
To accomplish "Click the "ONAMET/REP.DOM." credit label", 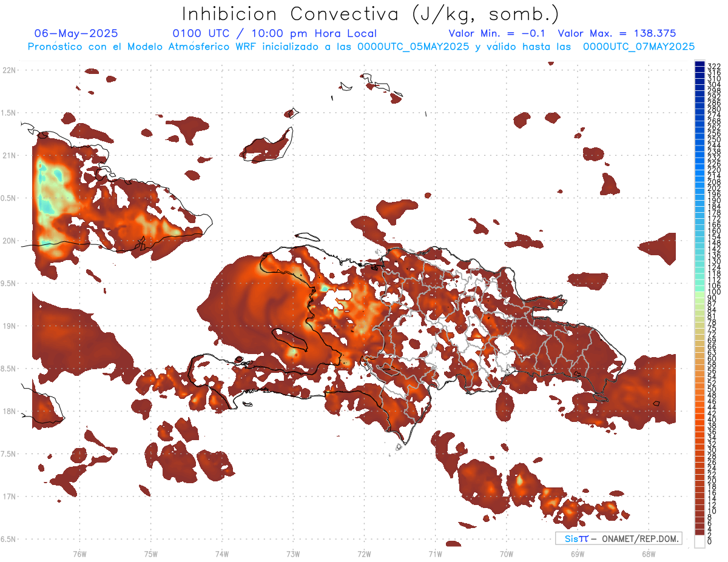I will tap(640, 538).
